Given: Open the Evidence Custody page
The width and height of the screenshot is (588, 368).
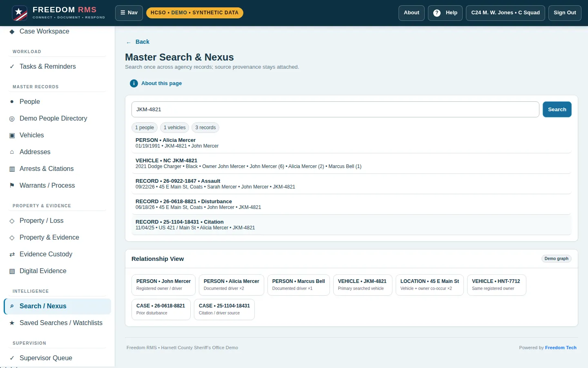Looking at the screenshot, I should [57, 254].
